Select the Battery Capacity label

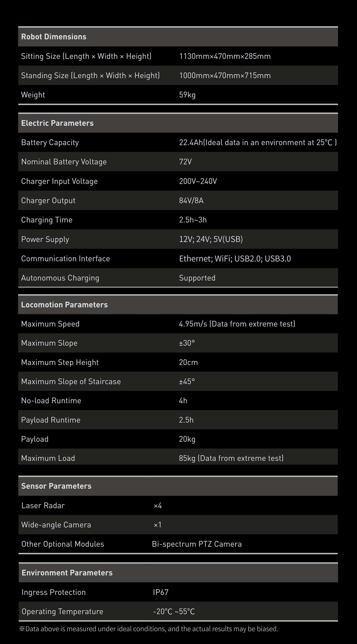point(50,143)
